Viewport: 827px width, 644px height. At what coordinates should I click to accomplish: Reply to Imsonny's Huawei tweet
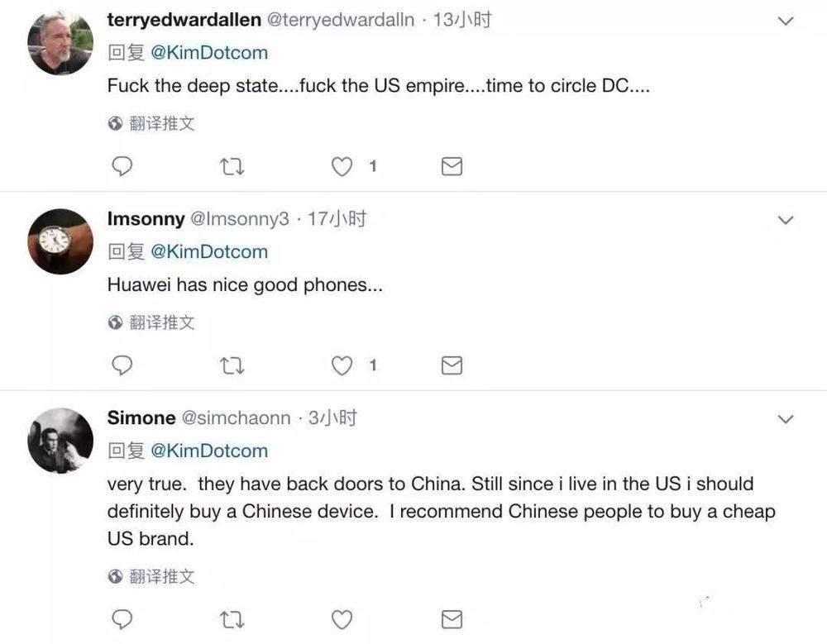point(122,365)
